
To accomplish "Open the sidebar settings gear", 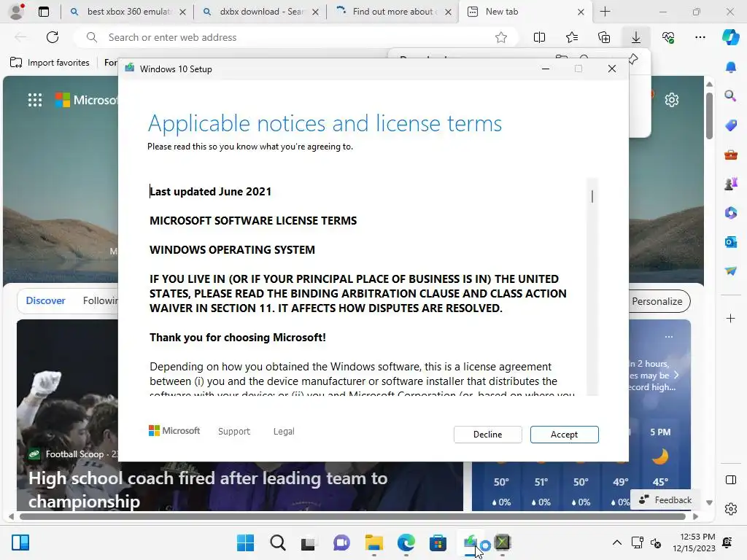I will click(x=731, y=509).
